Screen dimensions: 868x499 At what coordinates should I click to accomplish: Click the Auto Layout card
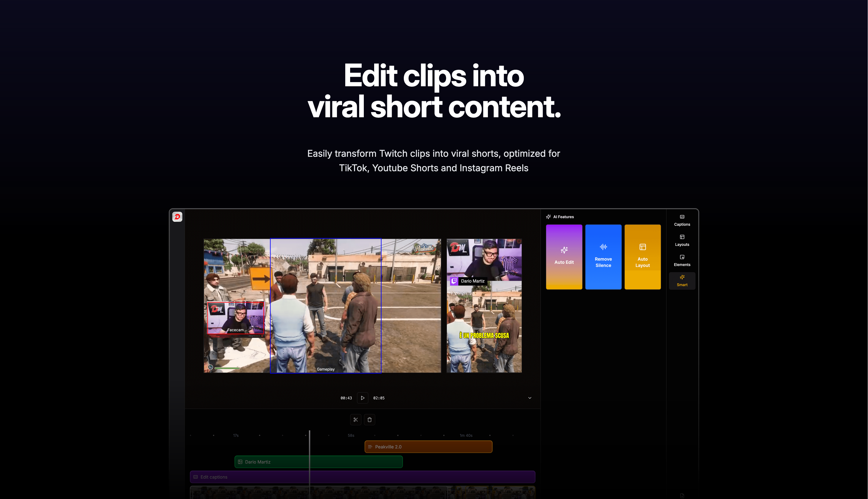(642, 257)
